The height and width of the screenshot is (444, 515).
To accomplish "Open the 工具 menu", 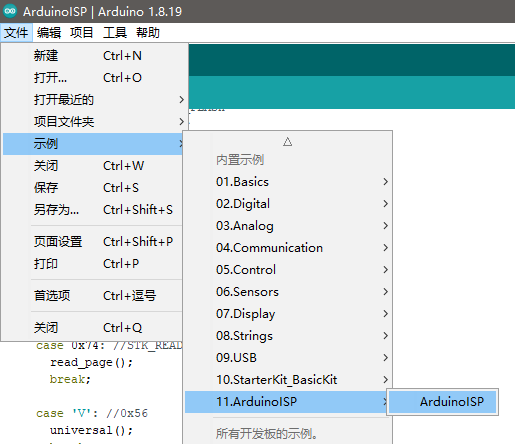I will click(115, 33).
